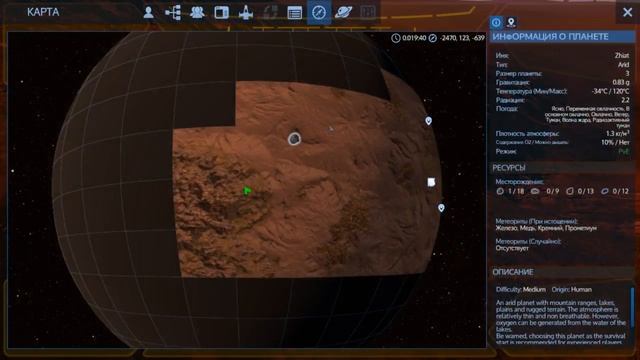640x360 pixels.
Task: Click the dimmed columns icon in top bar
Action: point(368,12)
